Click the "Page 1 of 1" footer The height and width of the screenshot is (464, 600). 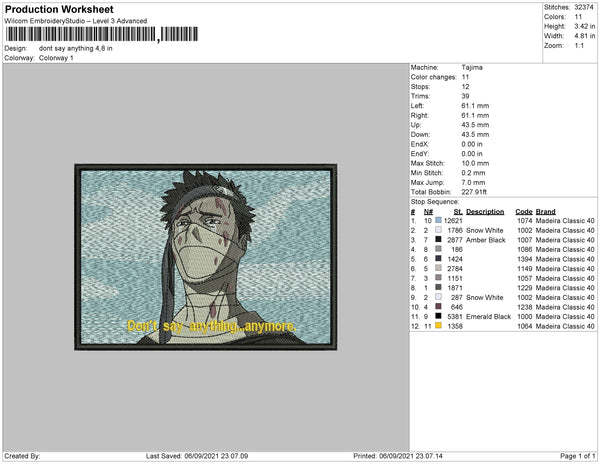(577, 456)
